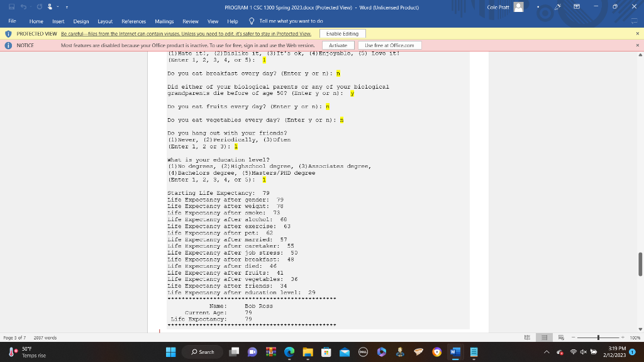The width and height of the screenshot is (644, 362).
Task: Click the Save icon in Quick Access Toolbar
Action: [x=11, y=7]
